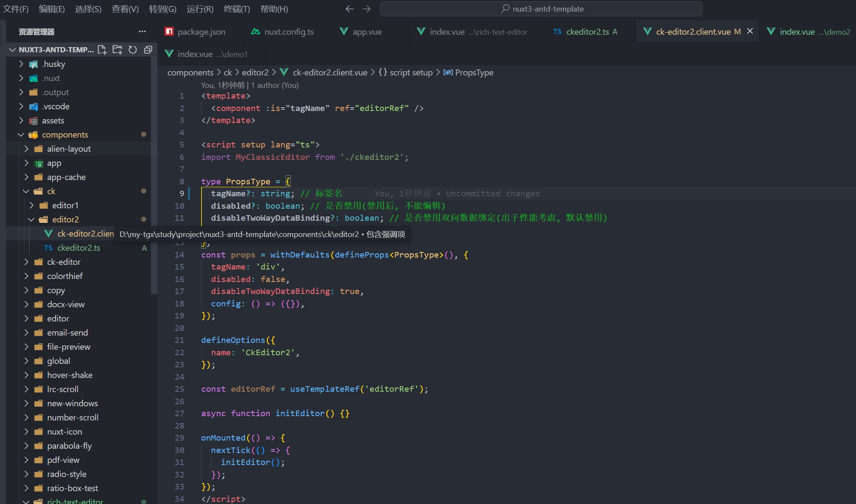Viewport: 856px width, 504px height.
Task: Refresh the explorer file tree
Action: [x=133, y=50]
